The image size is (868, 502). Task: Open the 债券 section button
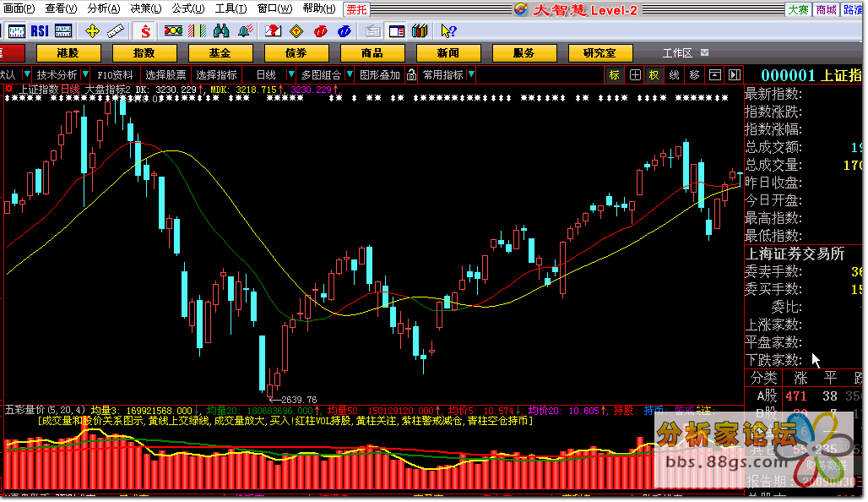296,53
